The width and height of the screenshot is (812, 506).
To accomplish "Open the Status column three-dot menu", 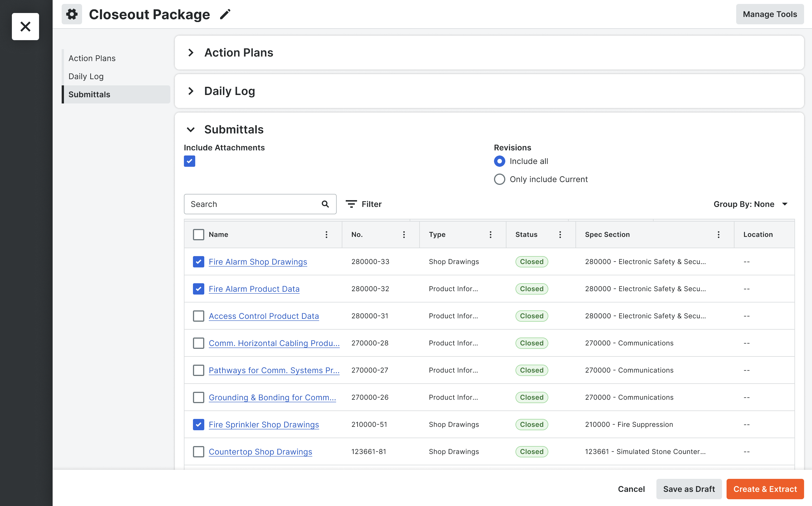I will point(560,235).
